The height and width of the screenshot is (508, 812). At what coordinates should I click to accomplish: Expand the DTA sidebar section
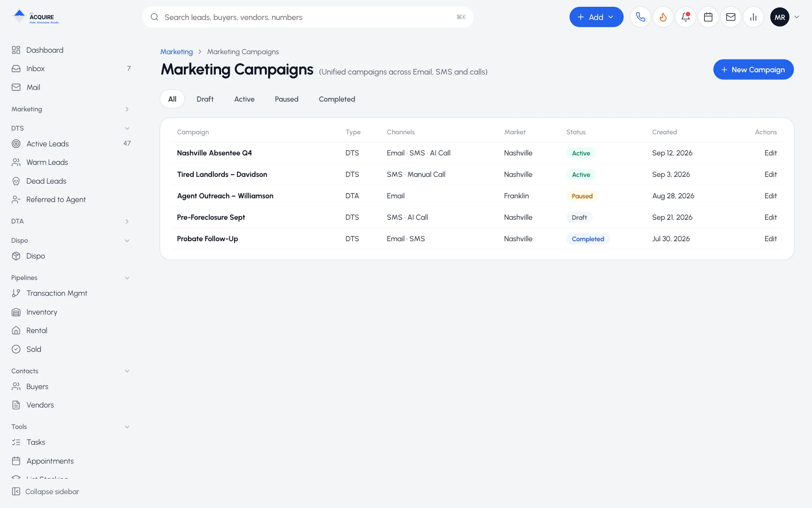[71, 221]
